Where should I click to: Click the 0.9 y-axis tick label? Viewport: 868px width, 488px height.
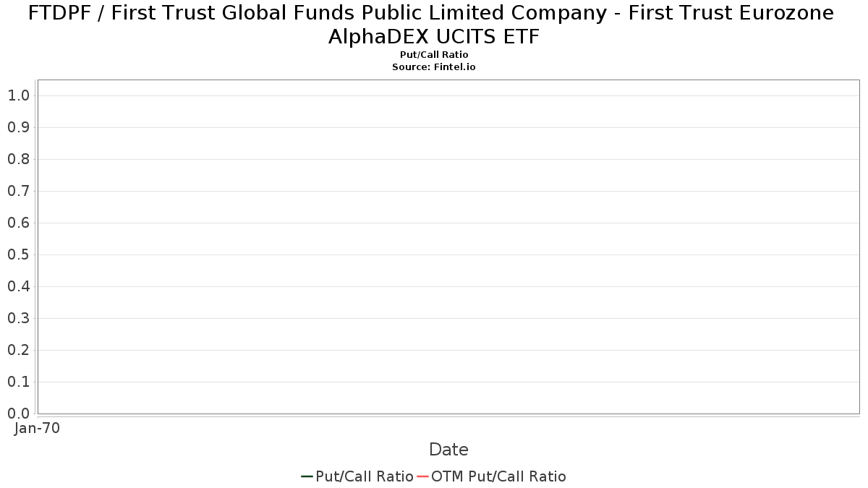[x=19, y=127]
